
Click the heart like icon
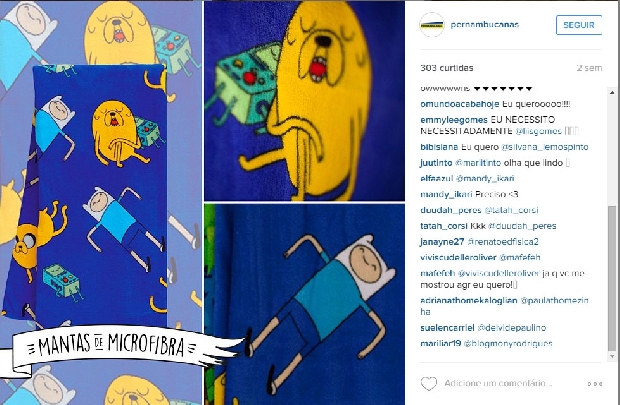(429, 383)
